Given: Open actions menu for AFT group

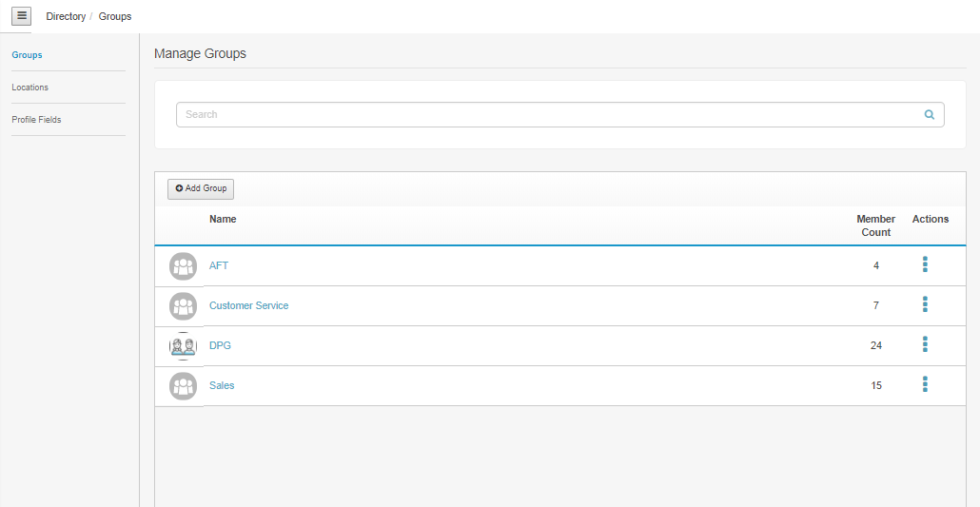Looking at the screenshot, I should coord(925,264).
